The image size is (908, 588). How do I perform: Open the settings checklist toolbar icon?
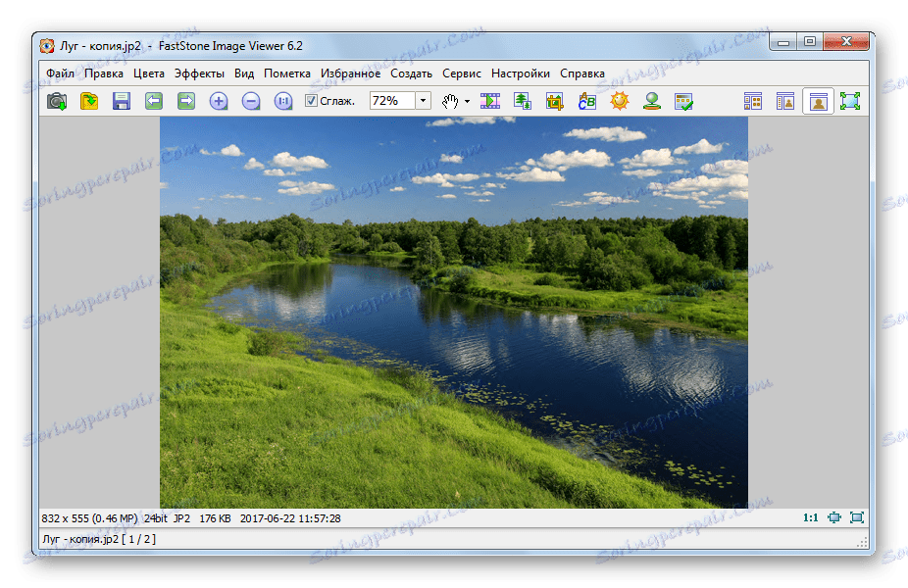point(683,101)
